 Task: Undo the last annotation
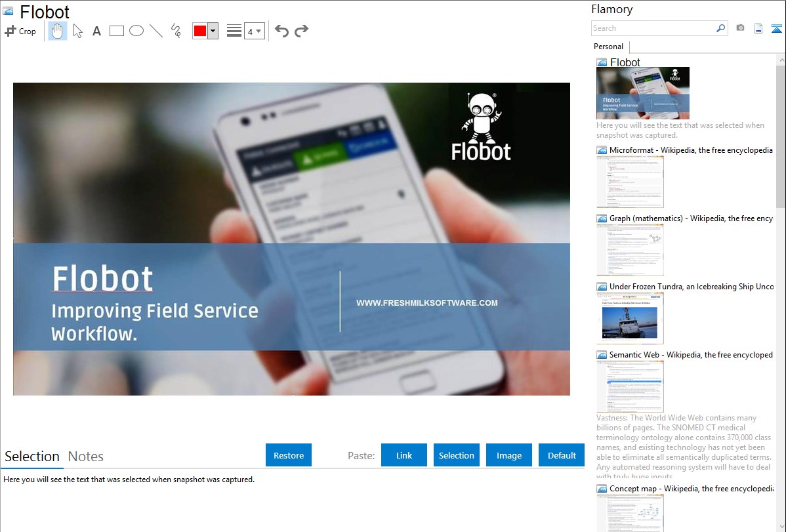[x=281, y=31]
